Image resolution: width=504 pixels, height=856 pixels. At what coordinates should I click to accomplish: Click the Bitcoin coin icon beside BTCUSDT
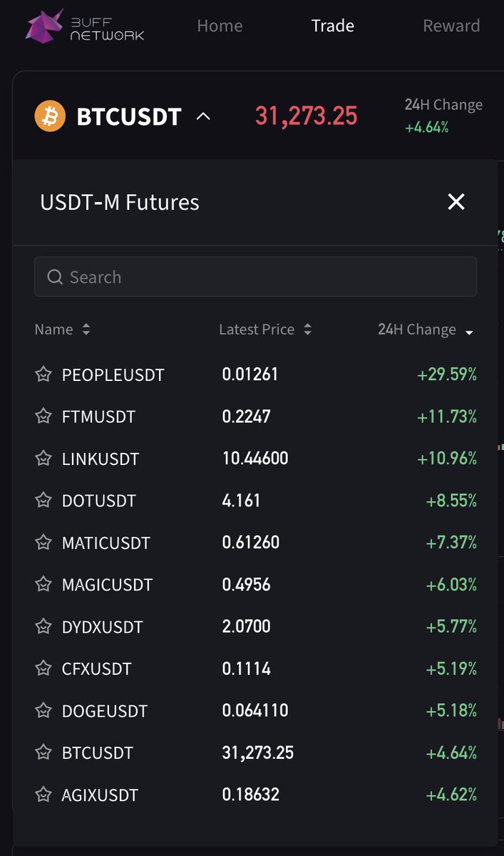click(50, 116)
